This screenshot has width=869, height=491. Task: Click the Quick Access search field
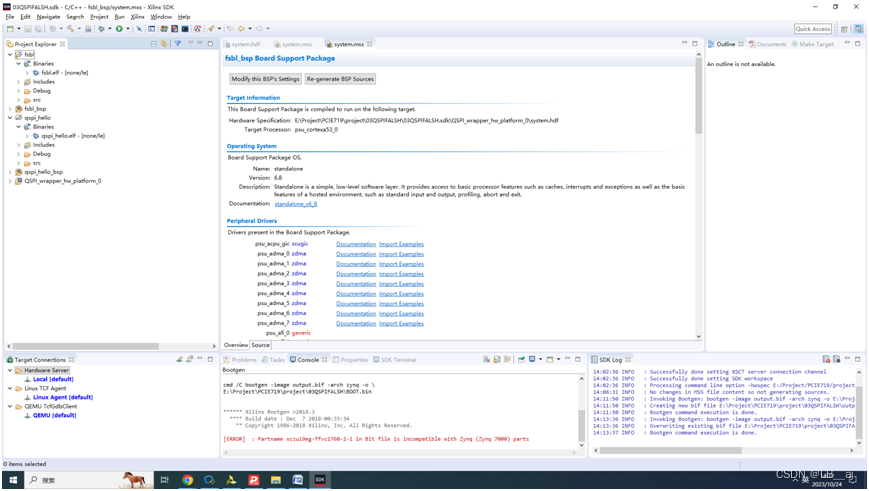pos(813,29)
